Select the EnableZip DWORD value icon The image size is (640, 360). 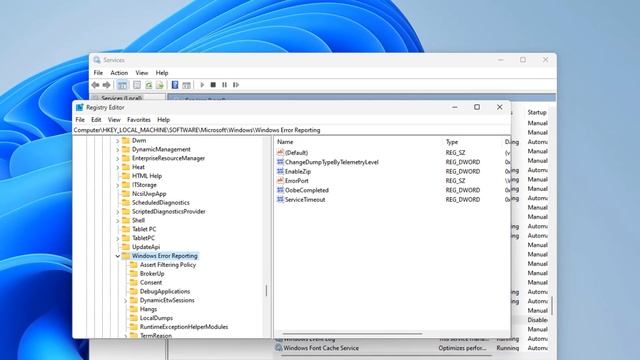[280, 171]
